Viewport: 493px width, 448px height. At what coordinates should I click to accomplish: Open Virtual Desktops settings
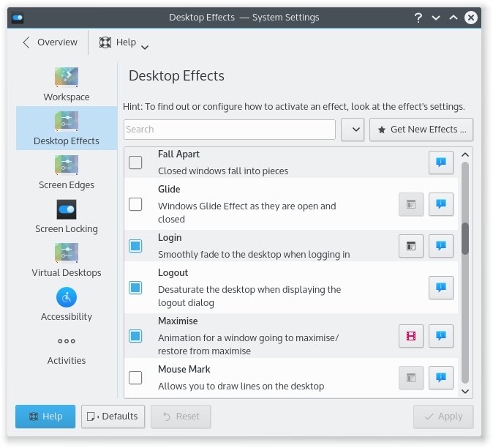point(67,260)
